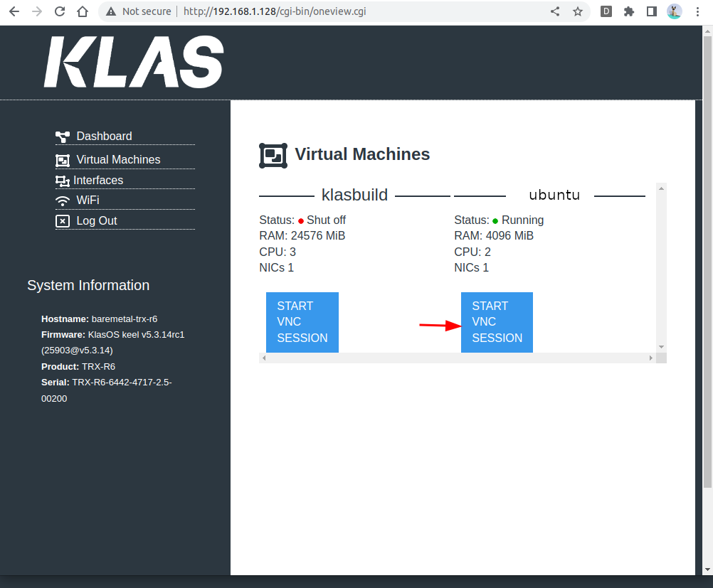
Task: Open the browser three-dot menu
Action: pyautogui.click(x=697, y=11)
